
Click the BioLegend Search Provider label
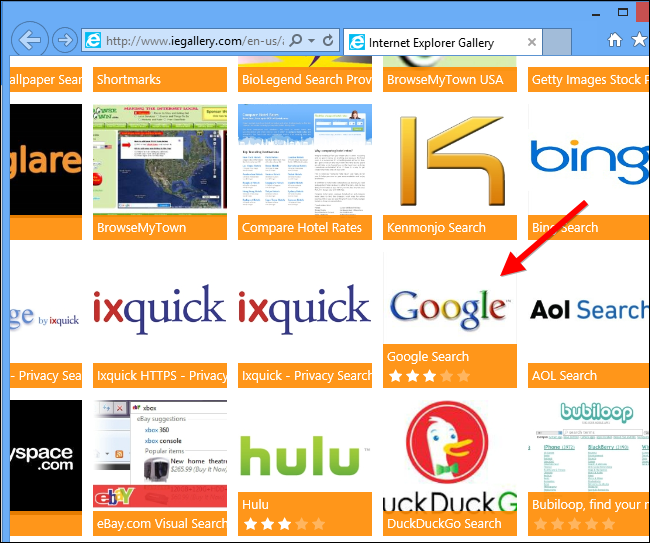pyautogui.click(x=306, y=80)
